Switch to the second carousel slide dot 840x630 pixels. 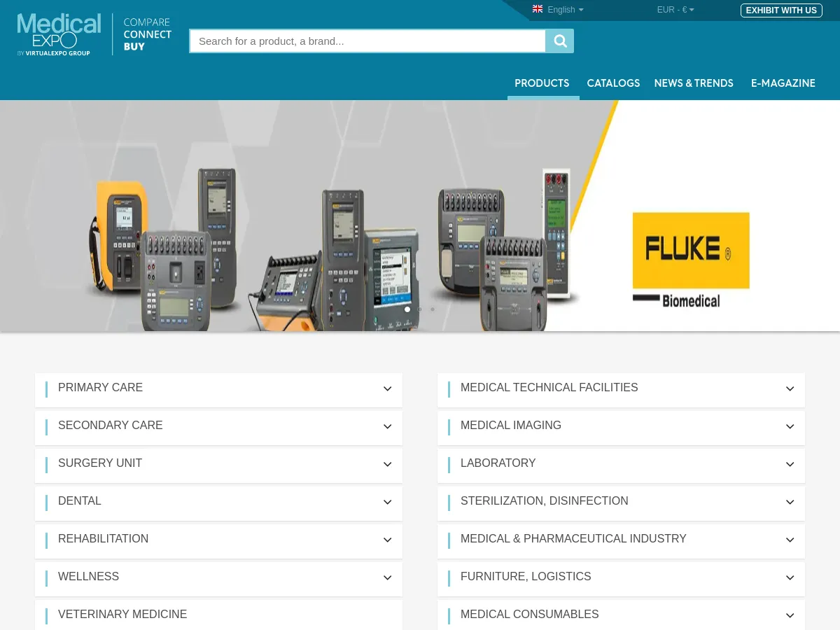coord(420,309)
